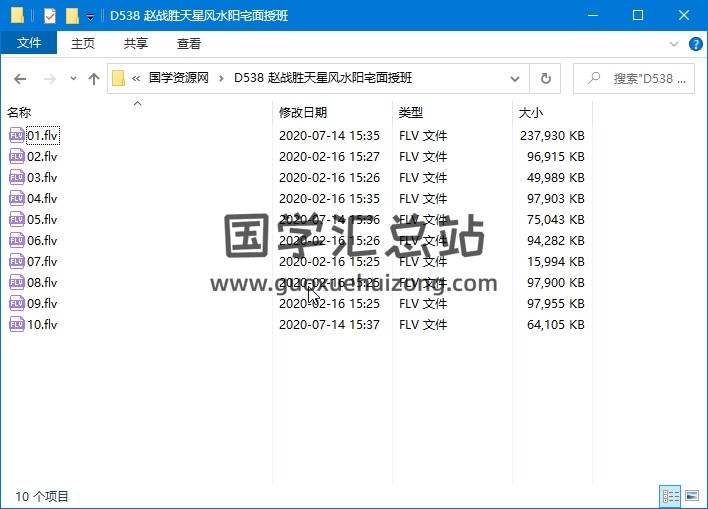The image size is (708, 509).
Task: Click the size value 15,994 KB
Action: (556, 262)
